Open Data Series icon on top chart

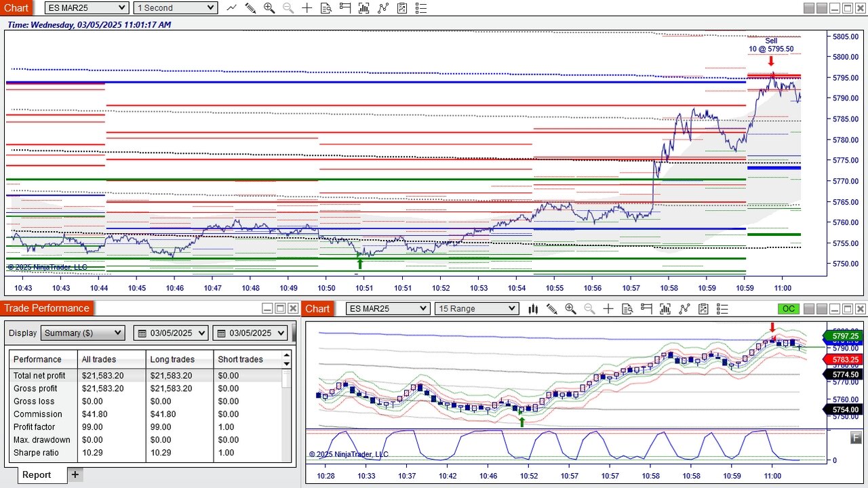point(364,8)
